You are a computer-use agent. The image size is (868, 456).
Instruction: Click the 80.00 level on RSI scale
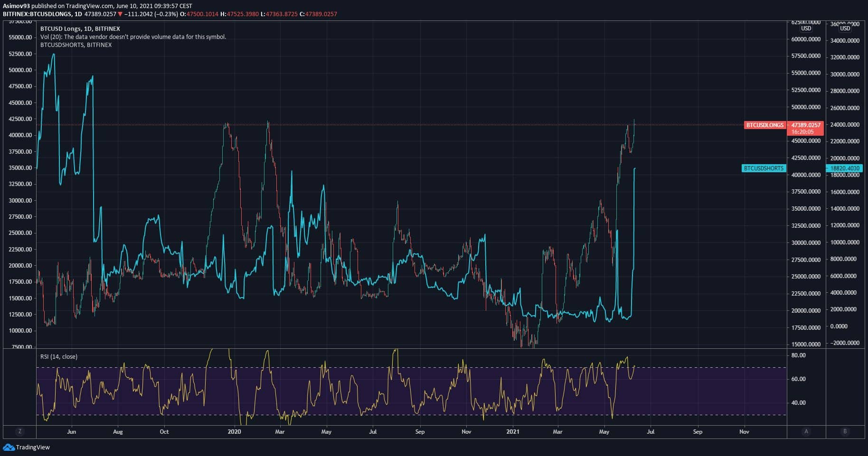tap(799, 355)
